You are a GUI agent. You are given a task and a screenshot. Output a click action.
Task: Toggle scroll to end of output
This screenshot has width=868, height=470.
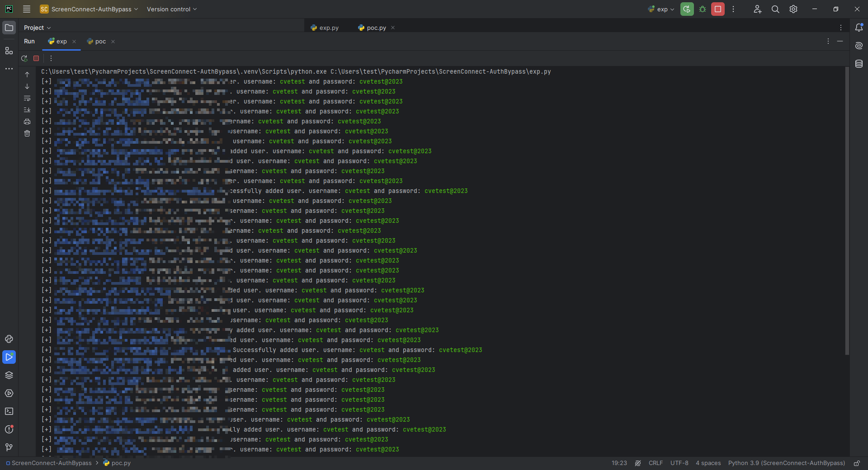(27, 110)
